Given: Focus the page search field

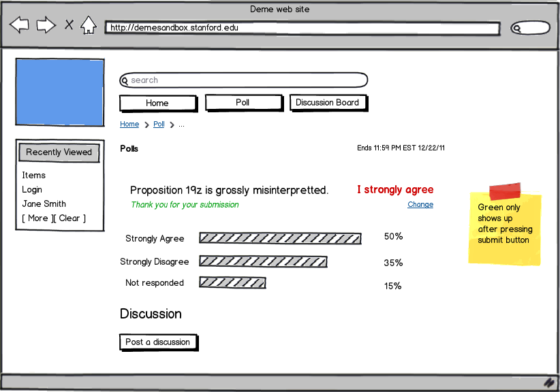Looking at the screenshot, I should 245,80.
